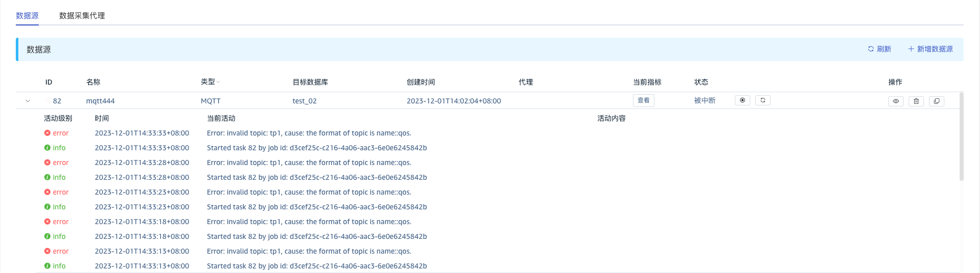Collapse the expanded row for ID 82
Screen dimensions: 980x273
click(x=28, y=101)
